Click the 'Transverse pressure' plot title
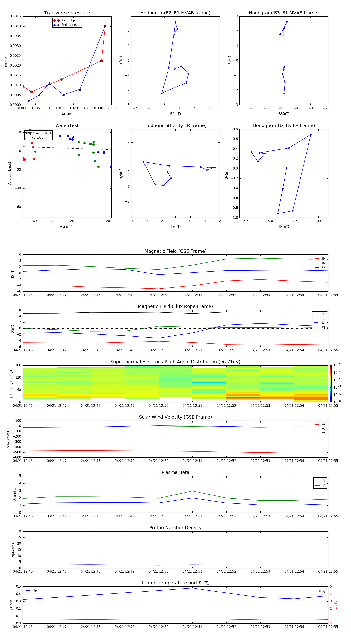The image size is (351, 644). [x=67, y=13]
